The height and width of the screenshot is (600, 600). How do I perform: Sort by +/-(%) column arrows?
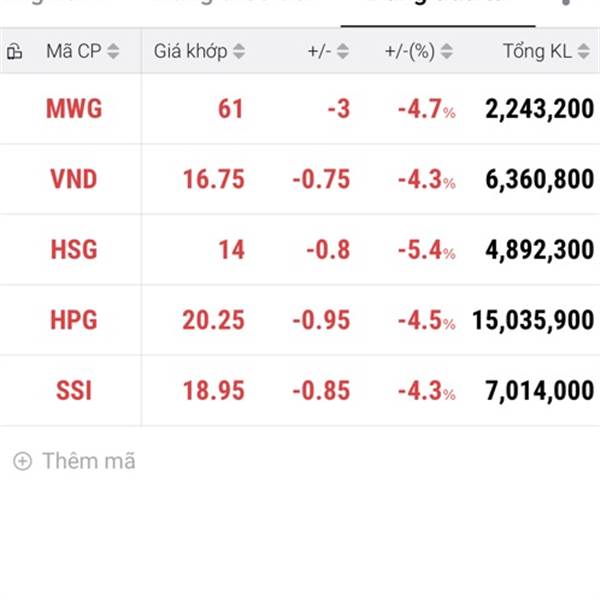point(447,51)
